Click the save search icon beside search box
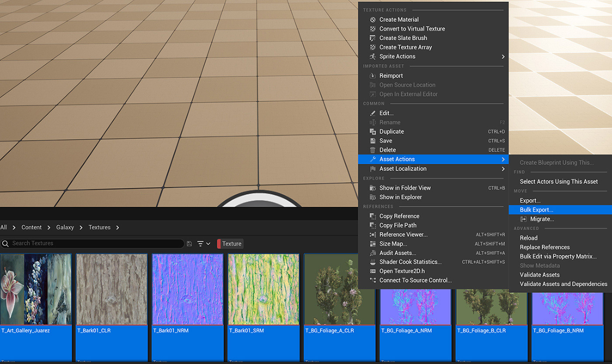 pyautogui.click(x=189, y=243)
